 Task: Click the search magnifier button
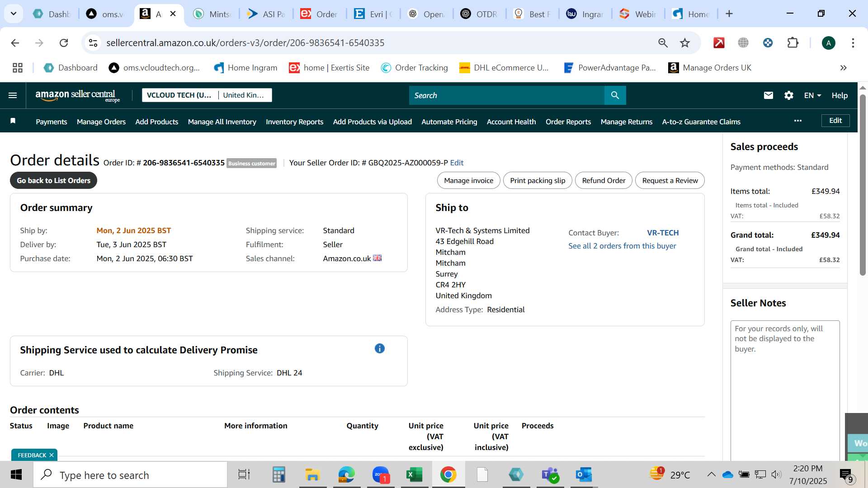615,95
